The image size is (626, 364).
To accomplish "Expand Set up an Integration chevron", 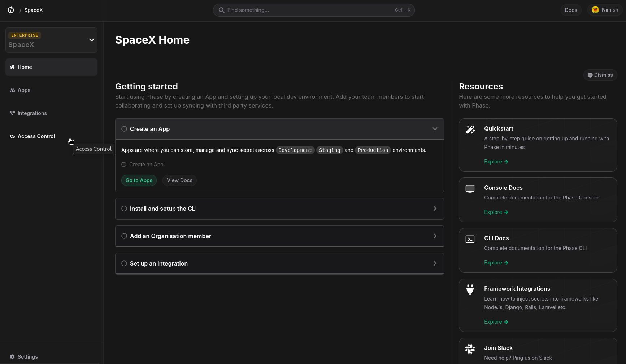I will [x=435, y=263].
